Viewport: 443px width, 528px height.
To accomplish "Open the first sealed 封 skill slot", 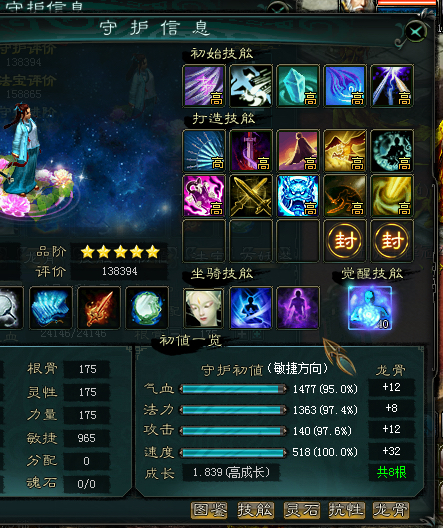I will (345, 241).
